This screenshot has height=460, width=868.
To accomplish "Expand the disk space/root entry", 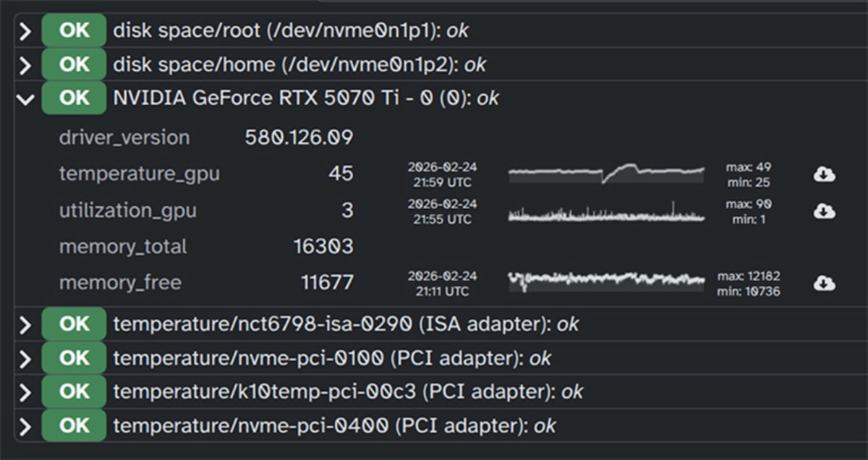I will [25, 30].
